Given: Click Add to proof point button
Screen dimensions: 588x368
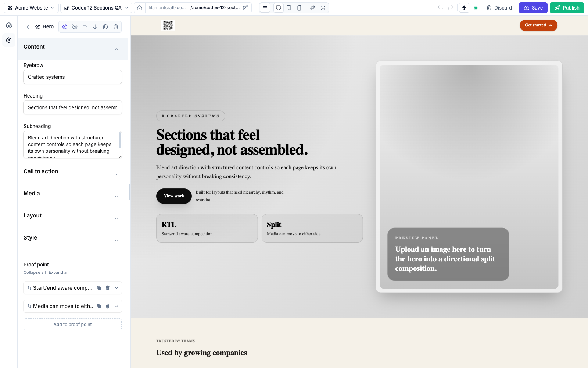Looking at the screenshot, I should coord(72,325).
